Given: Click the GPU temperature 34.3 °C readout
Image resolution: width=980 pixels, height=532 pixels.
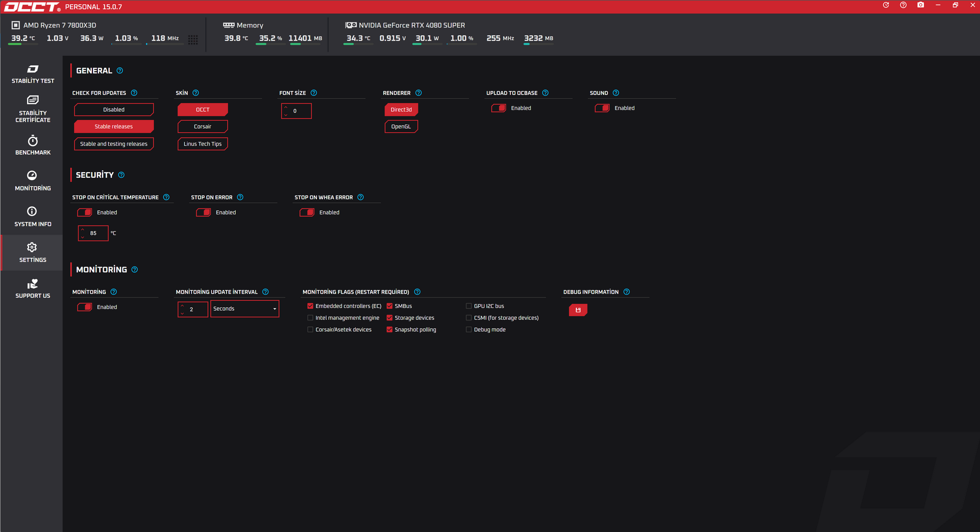Looking at the screenshot, I should click(x=358, y=38).
